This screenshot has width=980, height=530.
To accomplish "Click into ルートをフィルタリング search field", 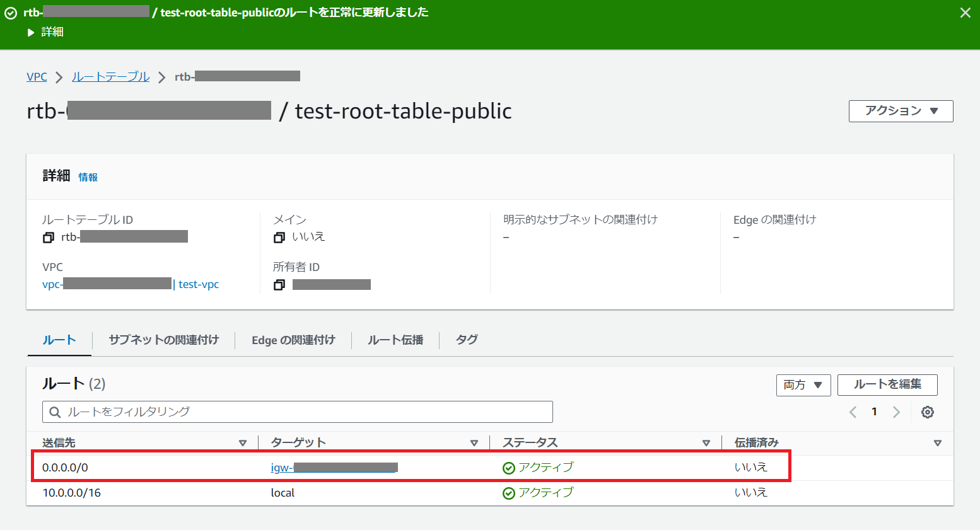I will click(303, 412).
